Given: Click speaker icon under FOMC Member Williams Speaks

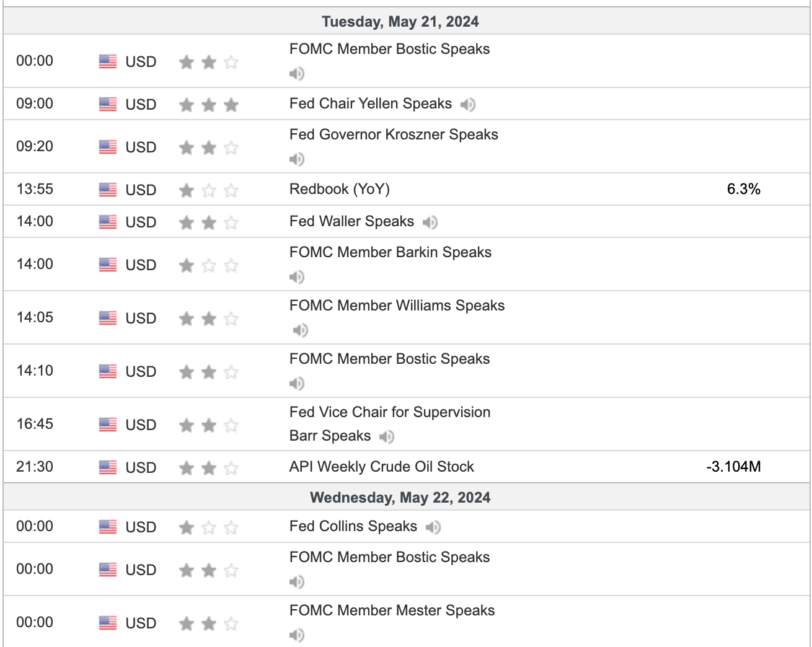Looking at the screenshot, I should click(301, 330).
